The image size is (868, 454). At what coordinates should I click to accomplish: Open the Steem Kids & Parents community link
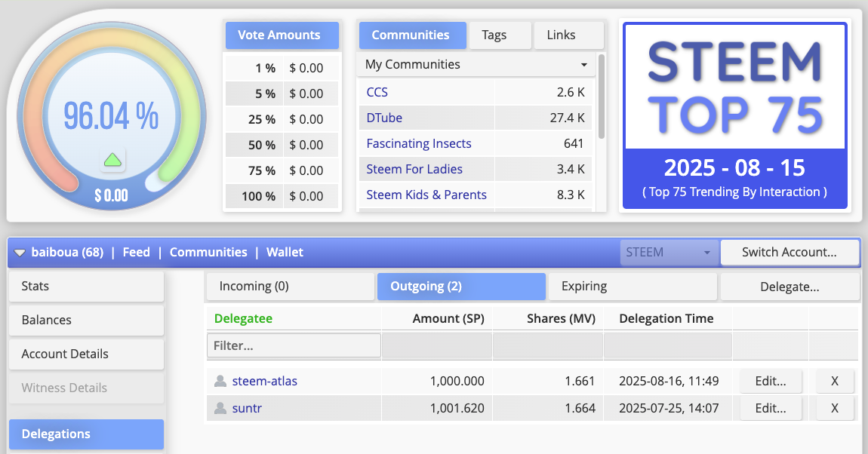pos(426,195)
